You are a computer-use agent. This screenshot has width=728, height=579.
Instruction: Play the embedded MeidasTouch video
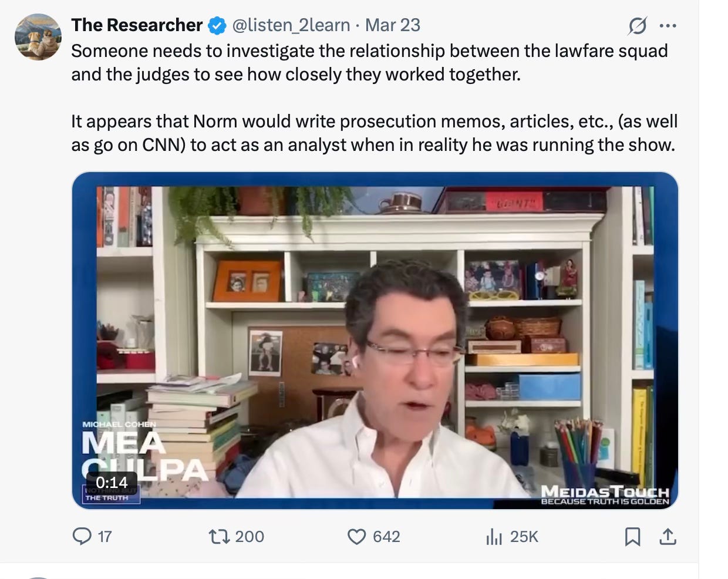(x=375, y=341)
